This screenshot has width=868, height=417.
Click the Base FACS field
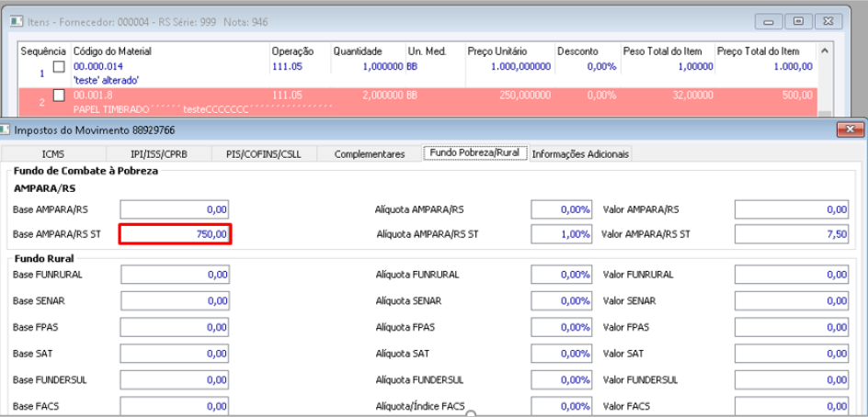click(x=175, y=407)
